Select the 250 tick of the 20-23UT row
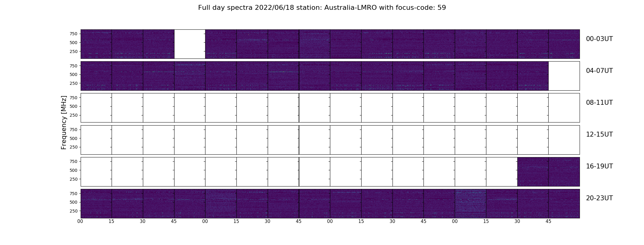This screenshot has width=644, height=245. 73,211
